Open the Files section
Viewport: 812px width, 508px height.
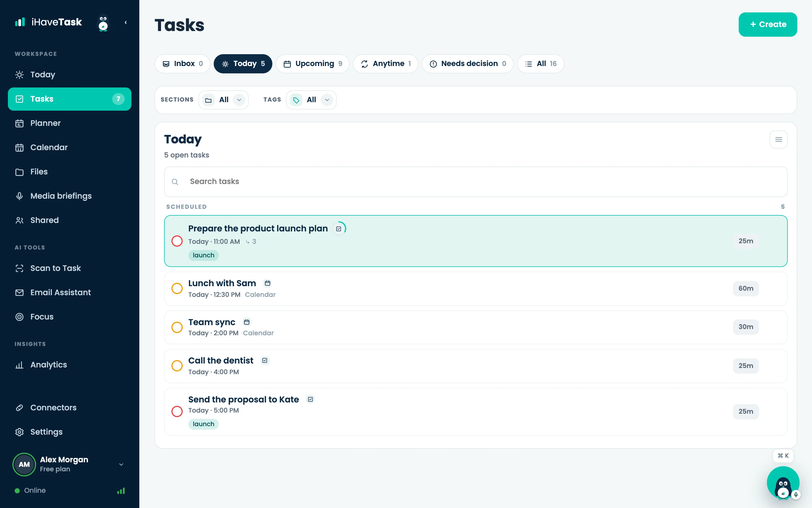(x=69, y=172)
